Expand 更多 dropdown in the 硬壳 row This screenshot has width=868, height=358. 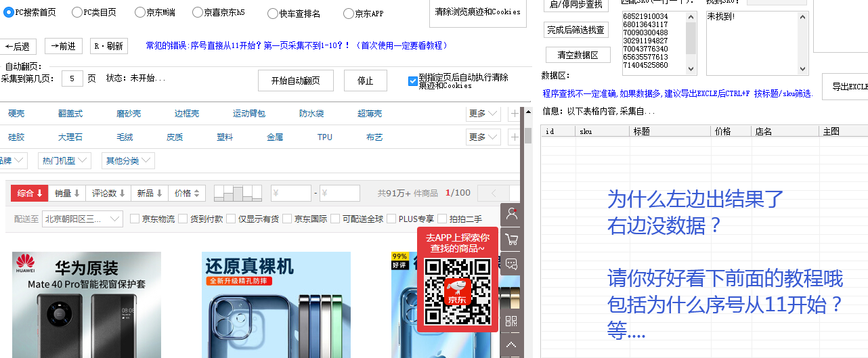tap(483, 113)
